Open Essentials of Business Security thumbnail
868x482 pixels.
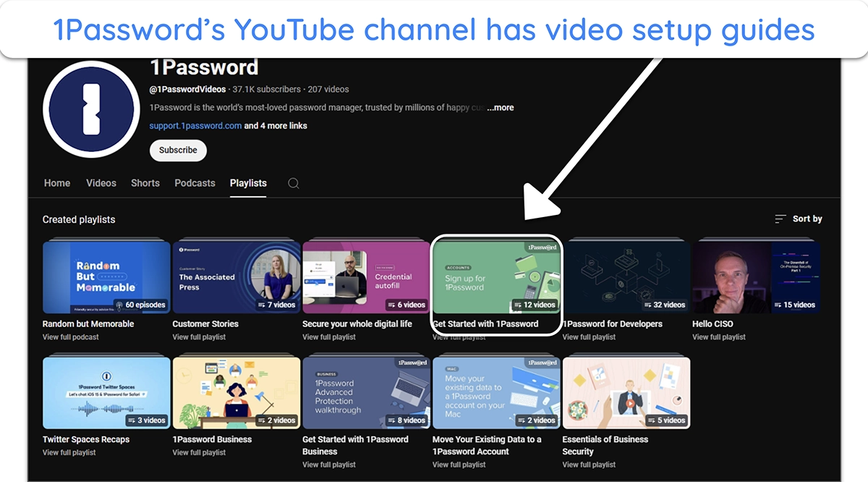tap(626, 393)
